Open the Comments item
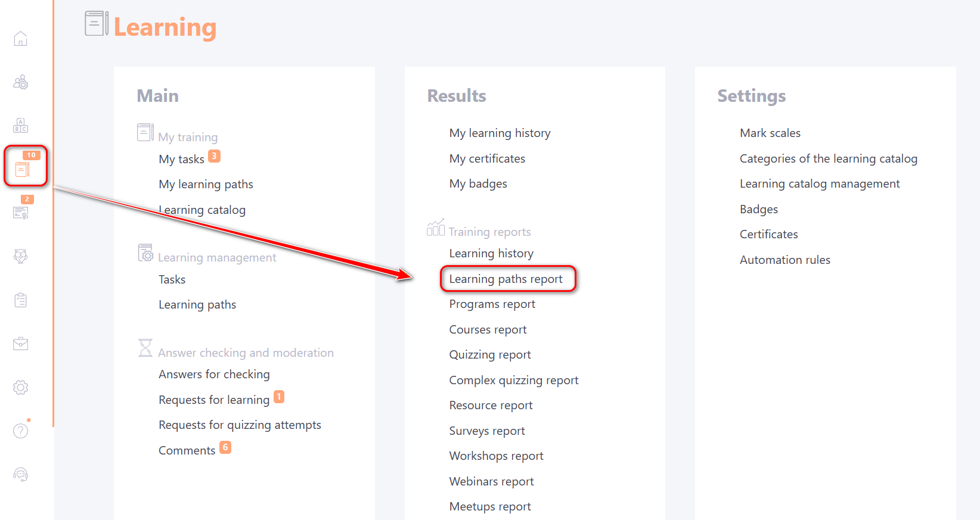980x520 pixels. coord(187,450)
